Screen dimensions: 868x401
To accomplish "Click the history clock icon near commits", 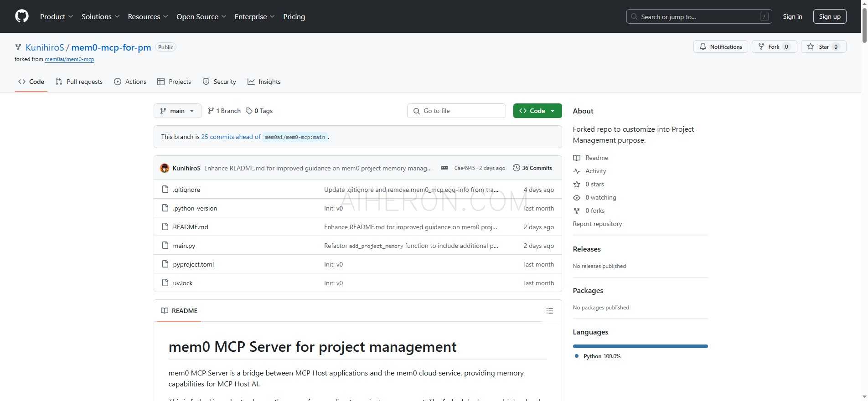I will [517, 168].
